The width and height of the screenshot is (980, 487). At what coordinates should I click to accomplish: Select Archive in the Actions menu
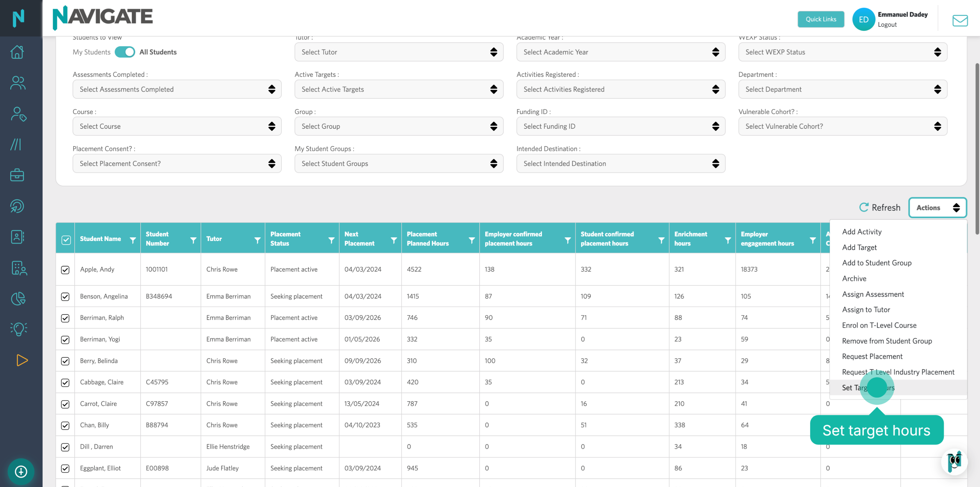point(854,278)
